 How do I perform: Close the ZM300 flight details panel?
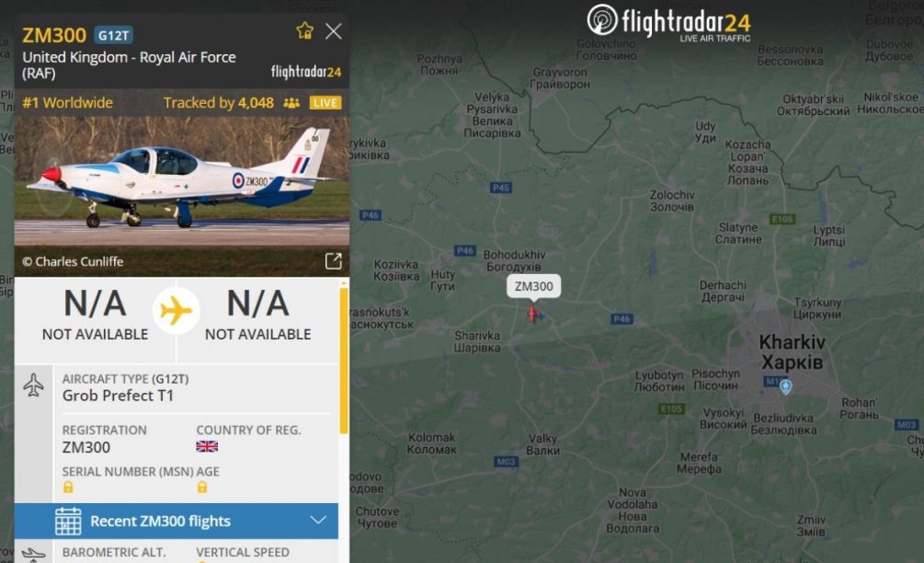334,31
